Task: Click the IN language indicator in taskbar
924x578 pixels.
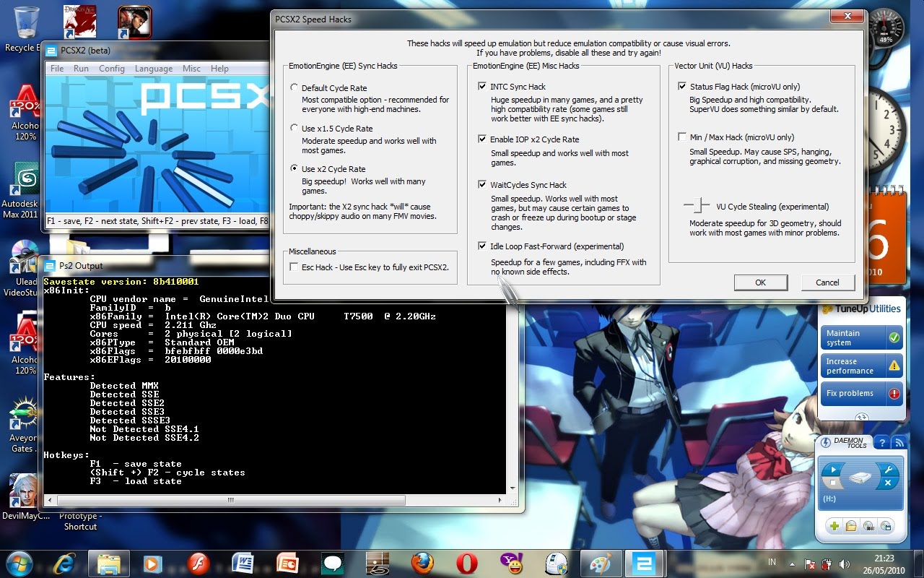Action: coord(772,562)
